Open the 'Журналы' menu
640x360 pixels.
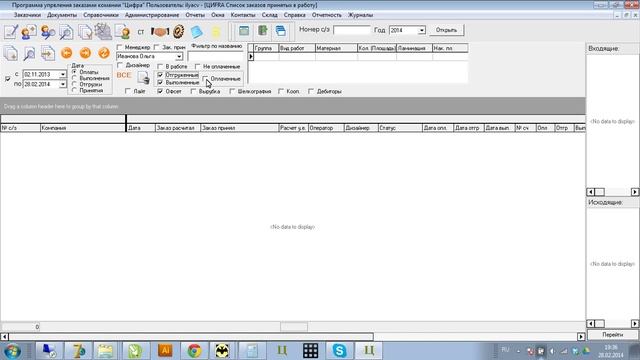[360, 15]
